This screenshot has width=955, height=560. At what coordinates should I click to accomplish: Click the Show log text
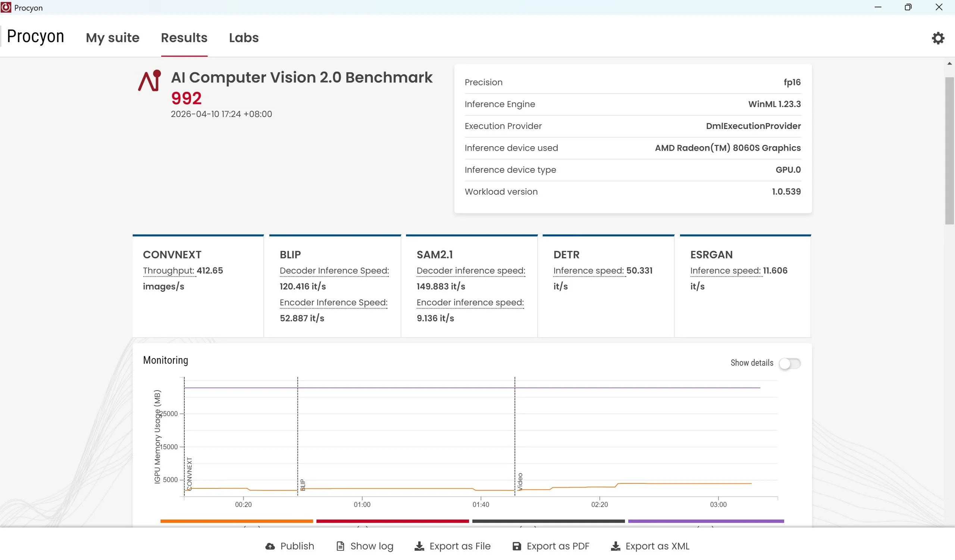372,546
